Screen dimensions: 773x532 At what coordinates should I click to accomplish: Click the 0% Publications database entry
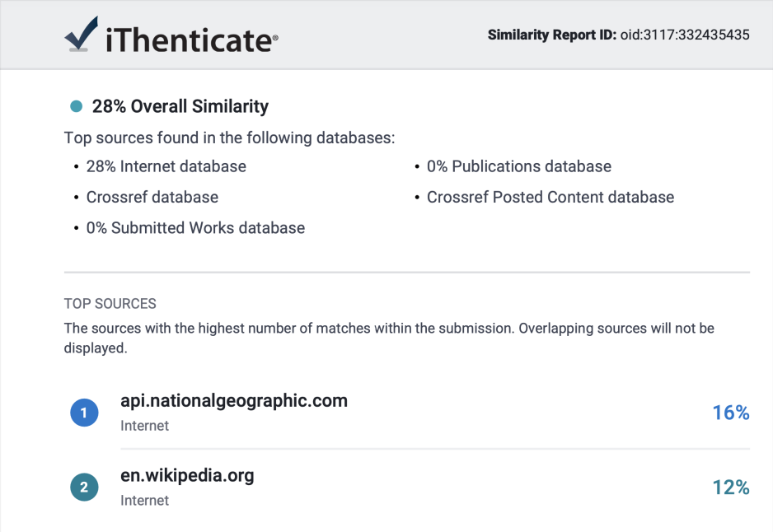[x=519, y=166]
